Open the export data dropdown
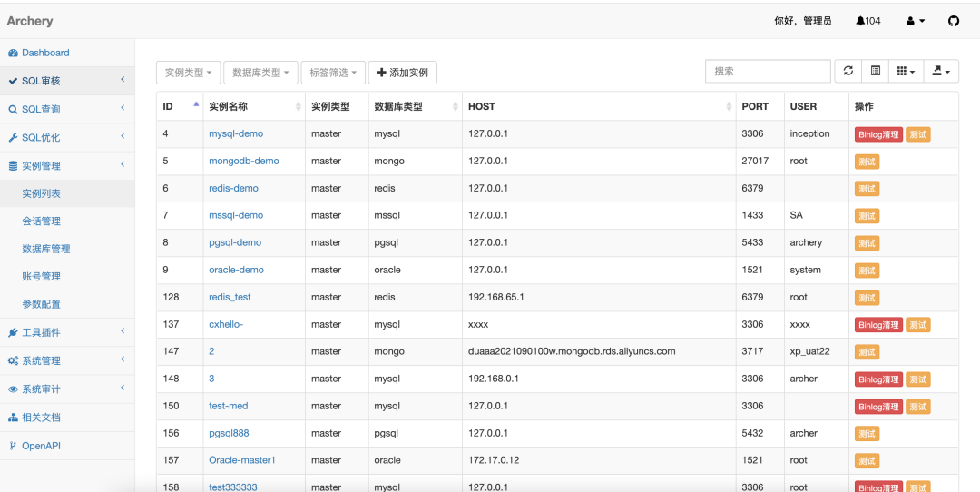 (x=941, y=72)
